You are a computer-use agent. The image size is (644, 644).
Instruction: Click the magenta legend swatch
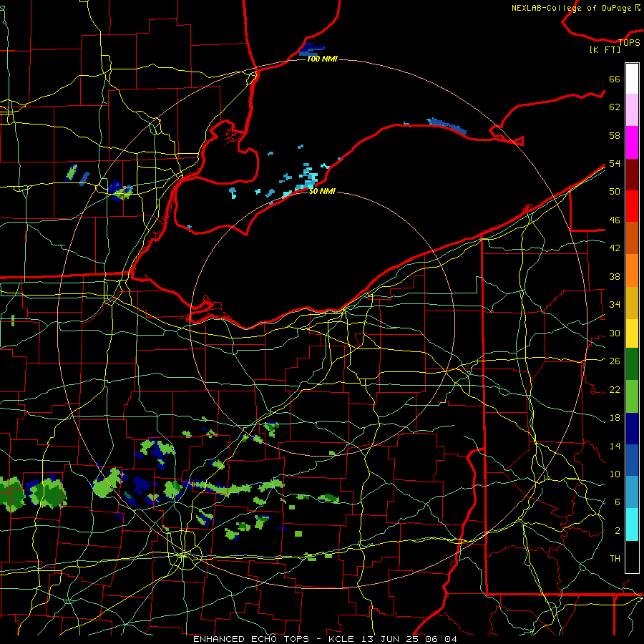click(x=632, y=142)
